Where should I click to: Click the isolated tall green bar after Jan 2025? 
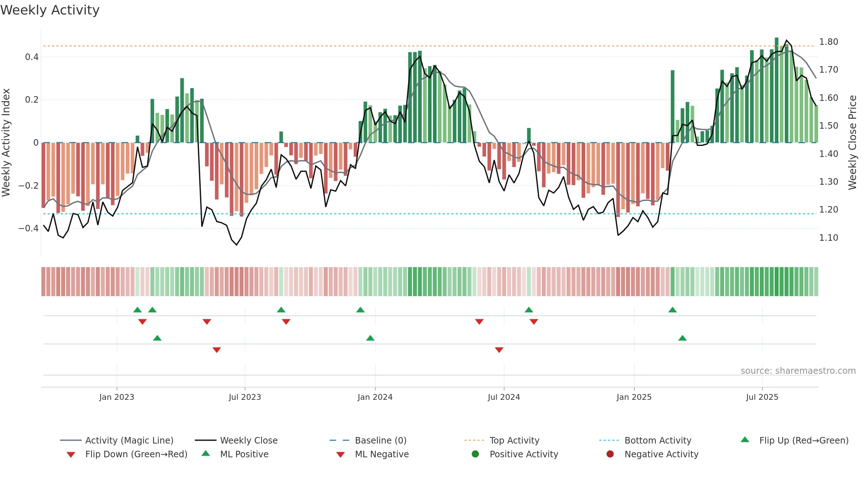(673, 106)
